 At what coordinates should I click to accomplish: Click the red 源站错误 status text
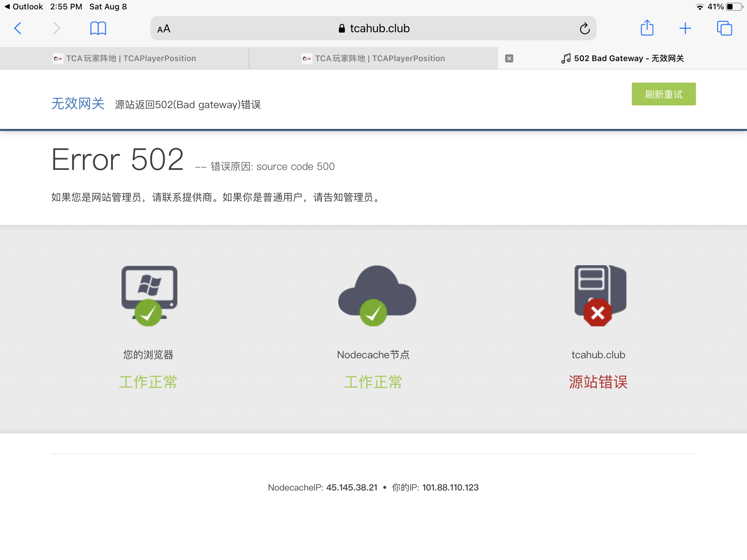tap(598, 382)
